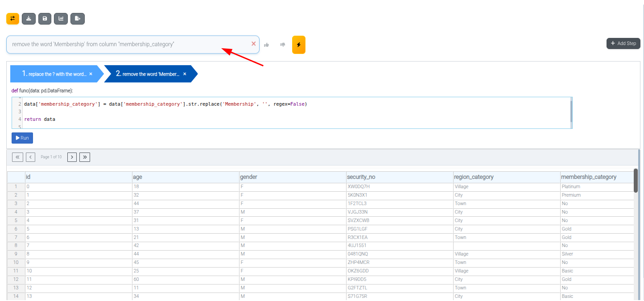Remove step 1 using its X
The height and width of the screenshot is (301, 644).
[91, 74]
